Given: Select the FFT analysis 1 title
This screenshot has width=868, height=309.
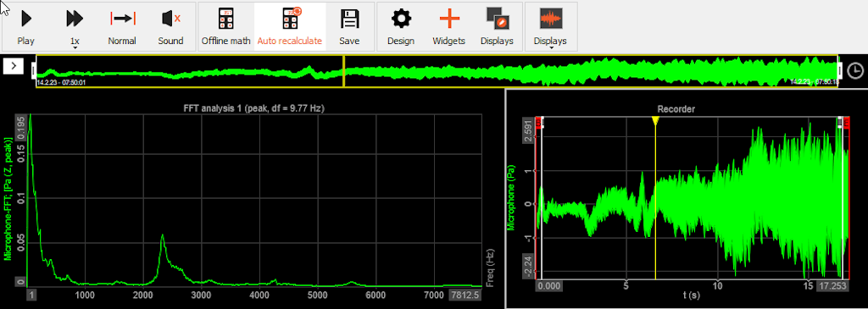Looking at the screenshot, I should click(253, 109).
